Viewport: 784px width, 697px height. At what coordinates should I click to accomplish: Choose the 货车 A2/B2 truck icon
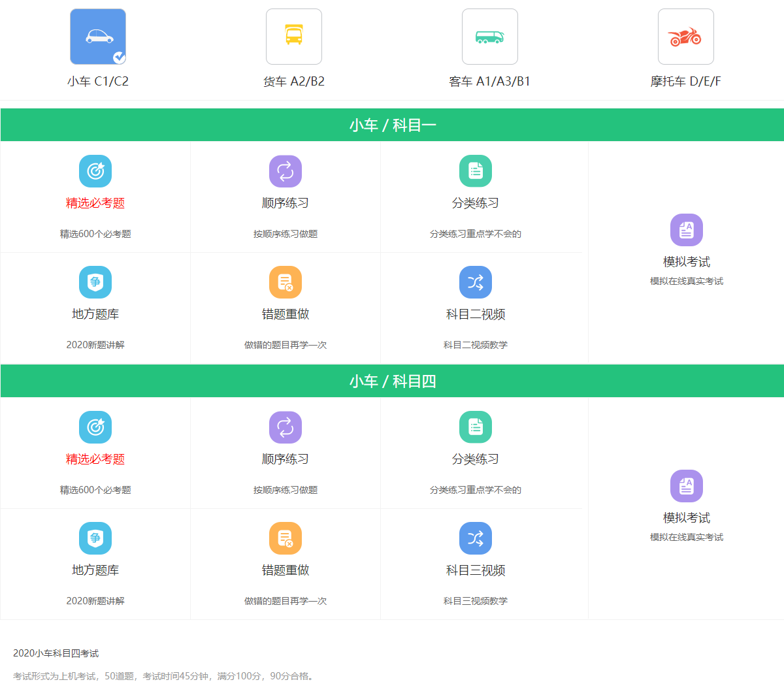(x=294, y=37)
